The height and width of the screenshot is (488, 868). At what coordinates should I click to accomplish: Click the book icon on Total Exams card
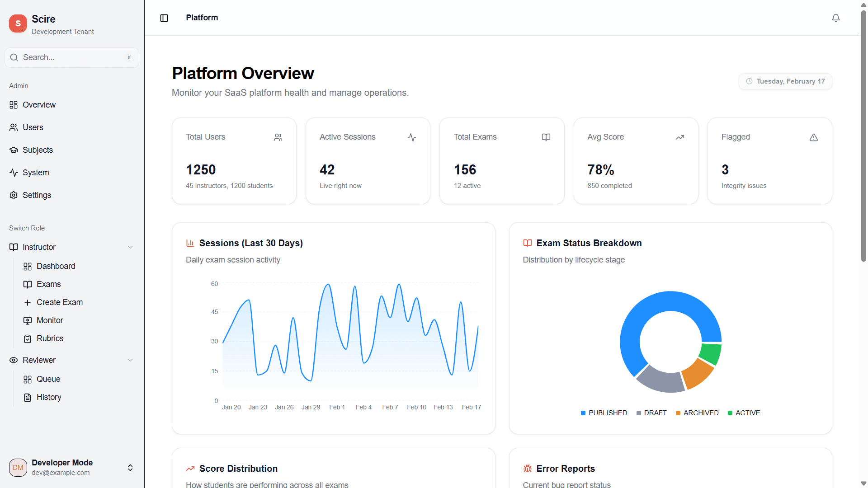[x=546, y=137]
